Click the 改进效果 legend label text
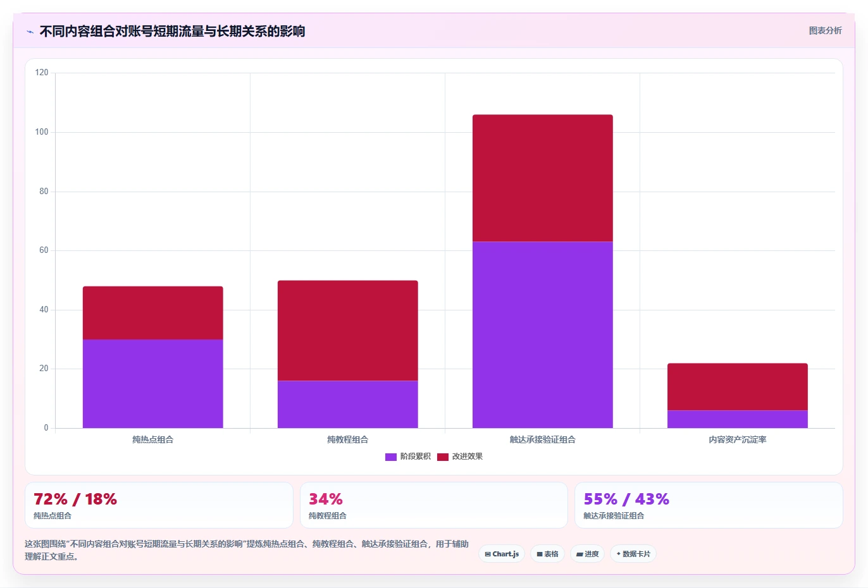 [467, 456]
